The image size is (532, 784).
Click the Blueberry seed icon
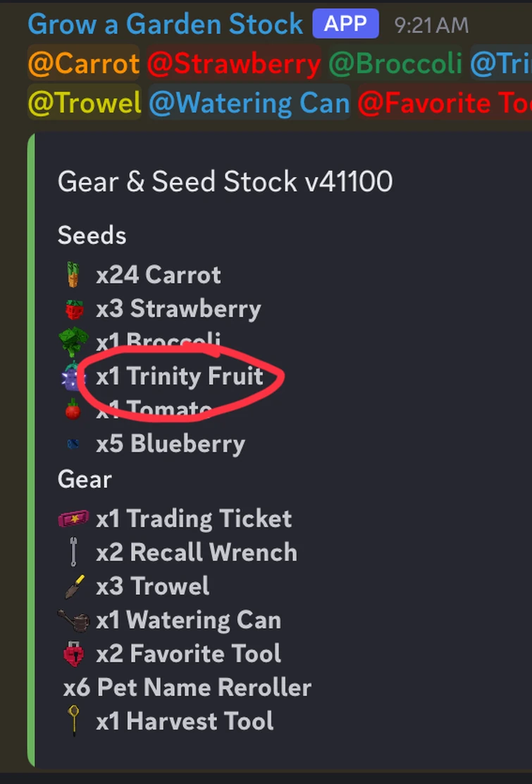[74, 444]
